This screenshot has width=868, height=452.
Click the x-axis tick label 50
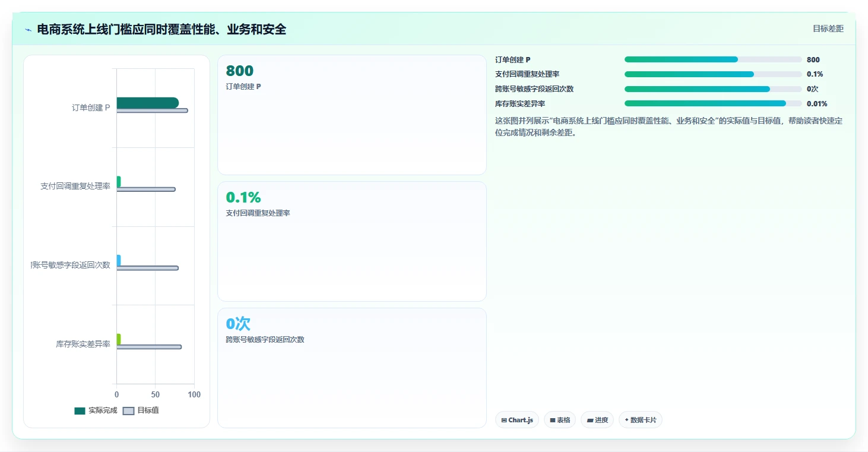(156, 394)
